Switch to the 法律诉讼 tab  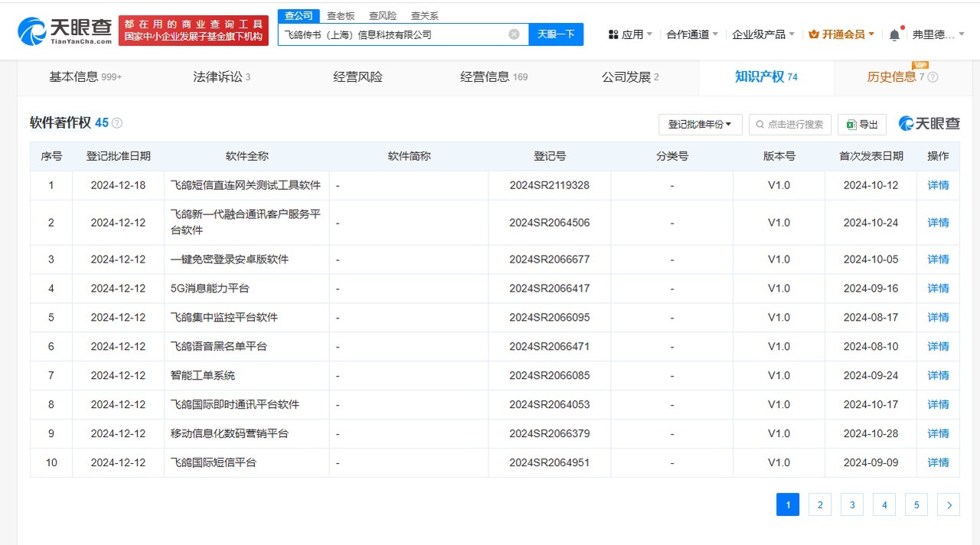pyautogui.click(x=219, y=77)
